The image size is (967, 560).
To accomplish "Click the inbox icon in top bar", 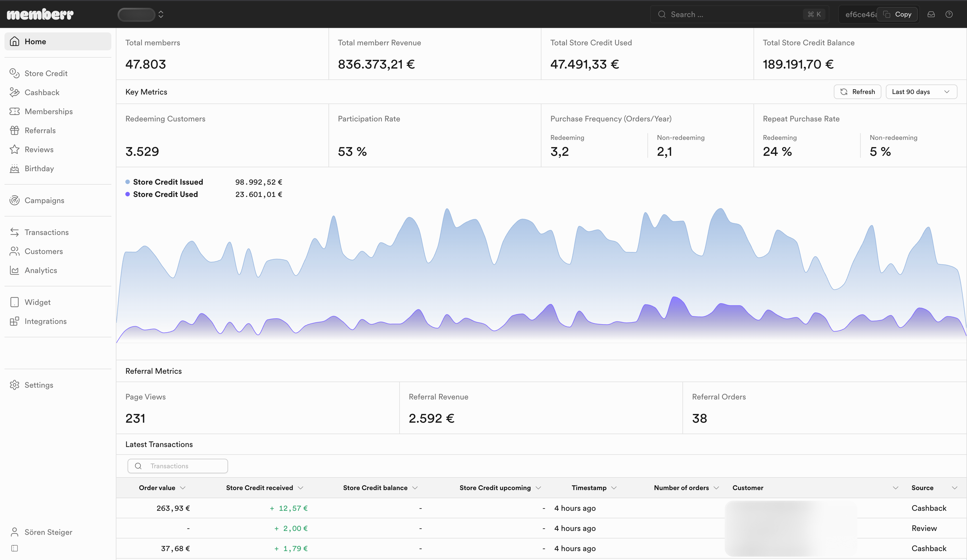I will pos(931,14).
